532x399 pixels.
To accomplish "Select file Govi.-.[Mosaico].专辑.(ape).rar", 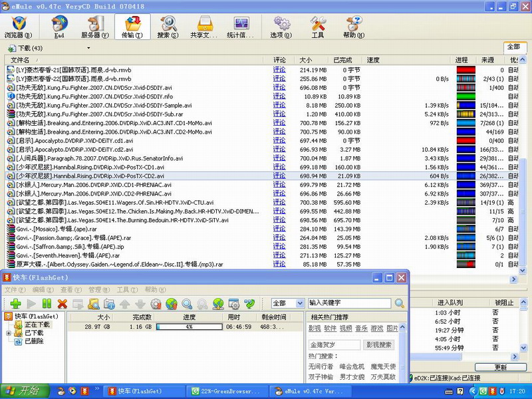I will [57, 229].
